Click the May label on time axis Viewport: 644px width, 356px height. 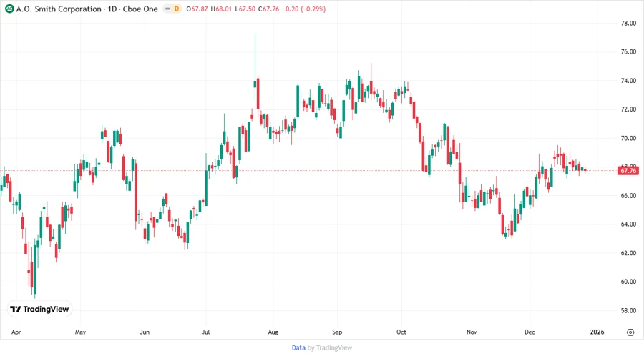click(80, 332)
